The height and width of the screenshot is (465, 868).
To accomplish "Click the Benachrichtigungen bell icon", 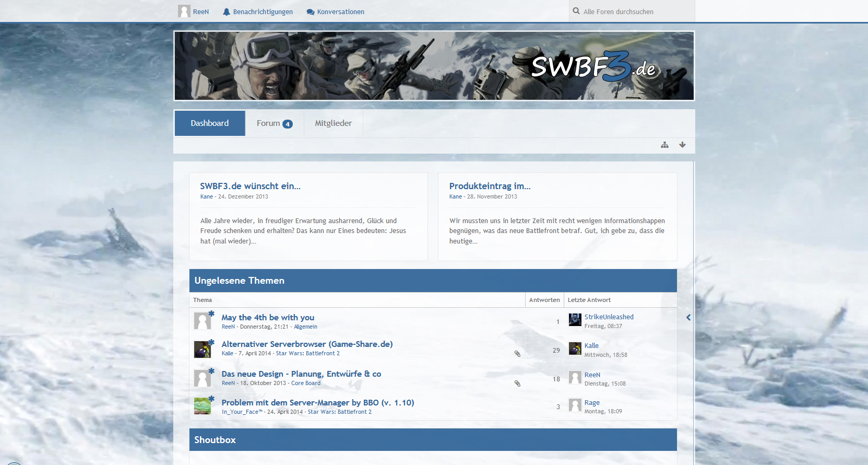I will pos(227,11).
